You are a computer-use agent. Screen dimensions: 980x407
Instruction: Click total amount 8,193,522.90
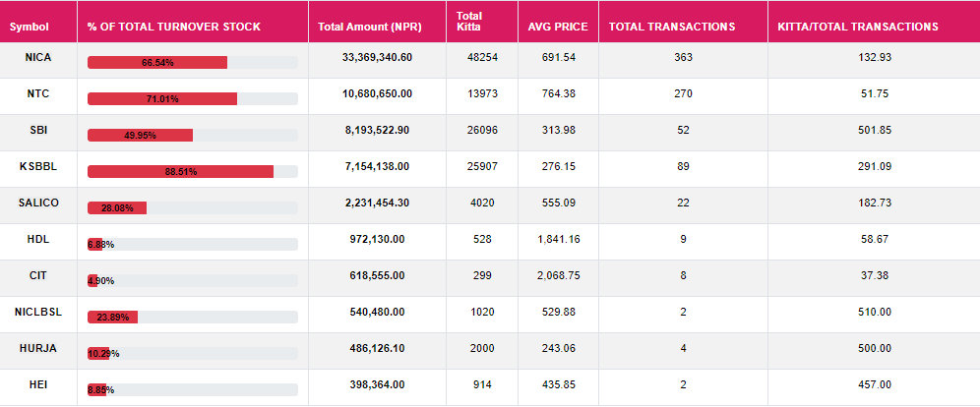(377, 130)
